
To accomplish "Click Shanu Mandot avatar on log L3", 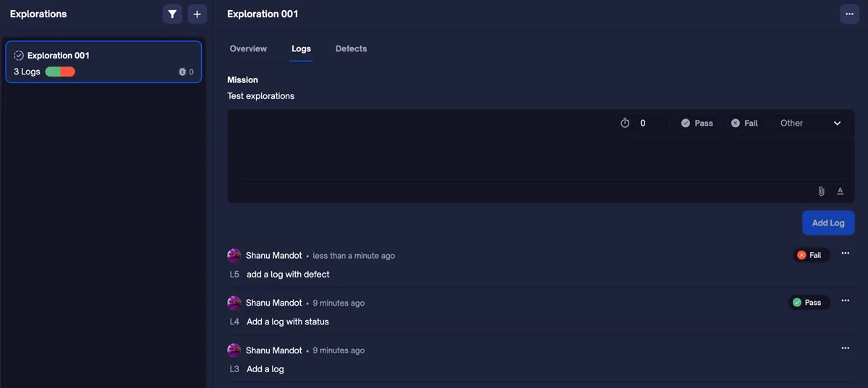I will (x=234, y=350).
